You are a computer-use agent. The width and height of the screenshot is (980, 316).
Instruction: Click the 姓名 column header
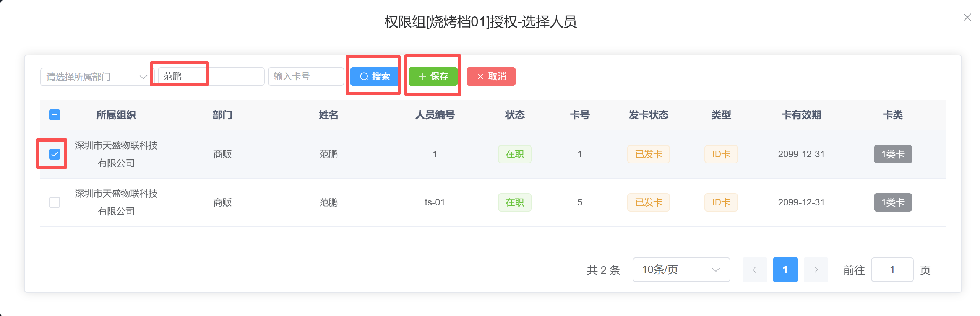[x=328, y=115]
